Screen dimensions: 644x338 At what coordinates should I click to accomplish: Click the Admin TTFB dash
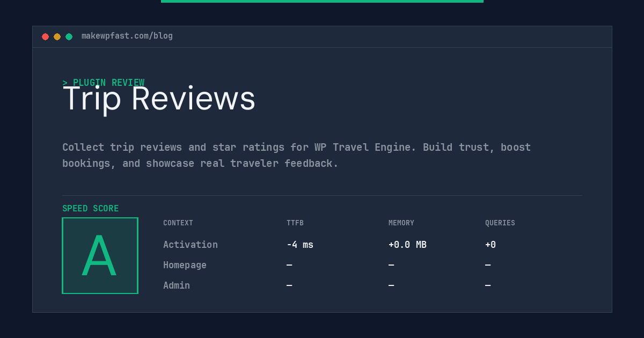click(x=289, y=285)
